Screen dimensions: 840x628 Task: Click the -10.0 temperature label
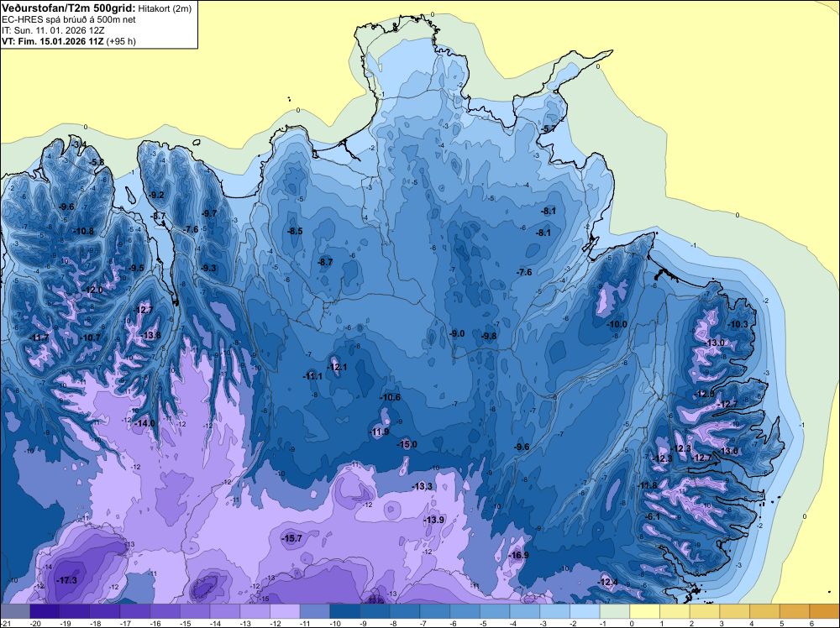click(x=617, y=324)
